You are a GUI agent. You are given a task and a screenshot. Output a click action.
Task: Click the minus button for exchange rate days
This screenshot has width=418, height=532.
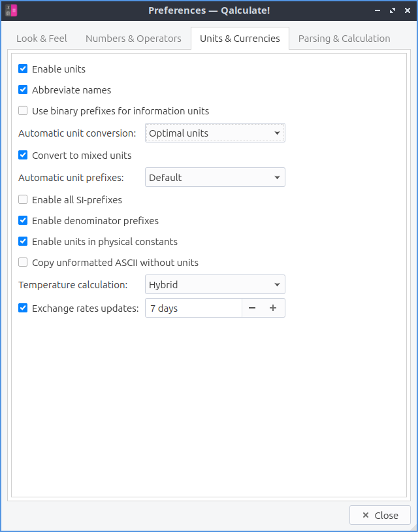(x=252, y=308)
